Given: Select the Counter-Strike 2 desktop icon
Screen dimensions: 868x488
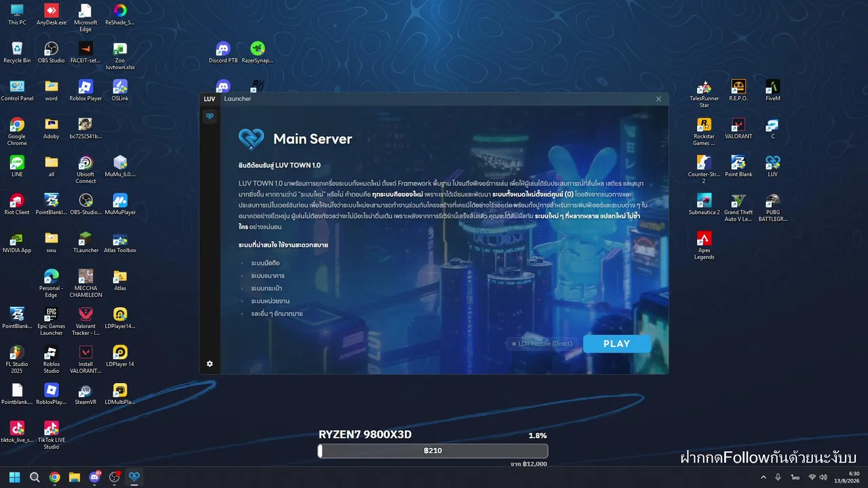Looking at the screenshot, I should pyautogui.click(x=704, y=169).
